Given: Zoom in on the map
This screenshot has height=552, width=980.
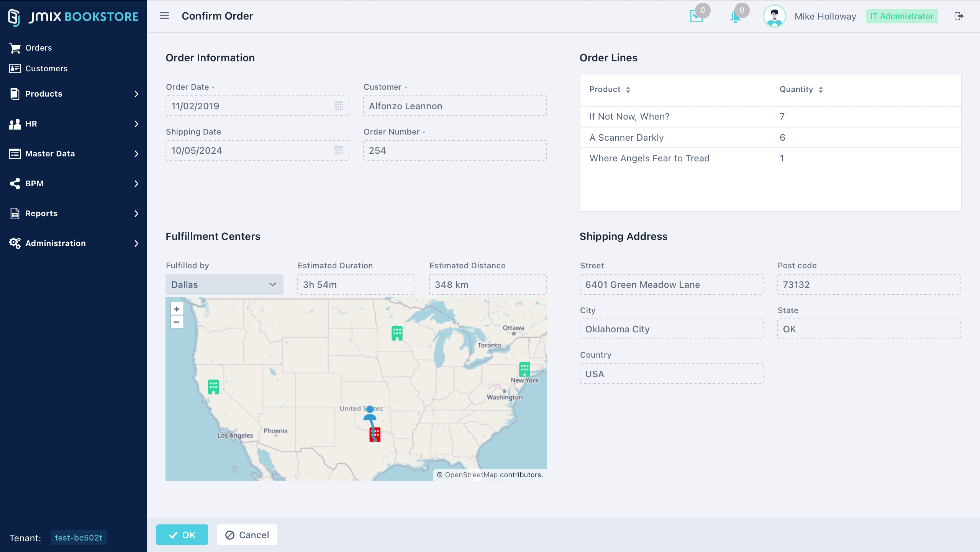Looking at the screenshot, I should pyautogui.click(x=177, y=309).
